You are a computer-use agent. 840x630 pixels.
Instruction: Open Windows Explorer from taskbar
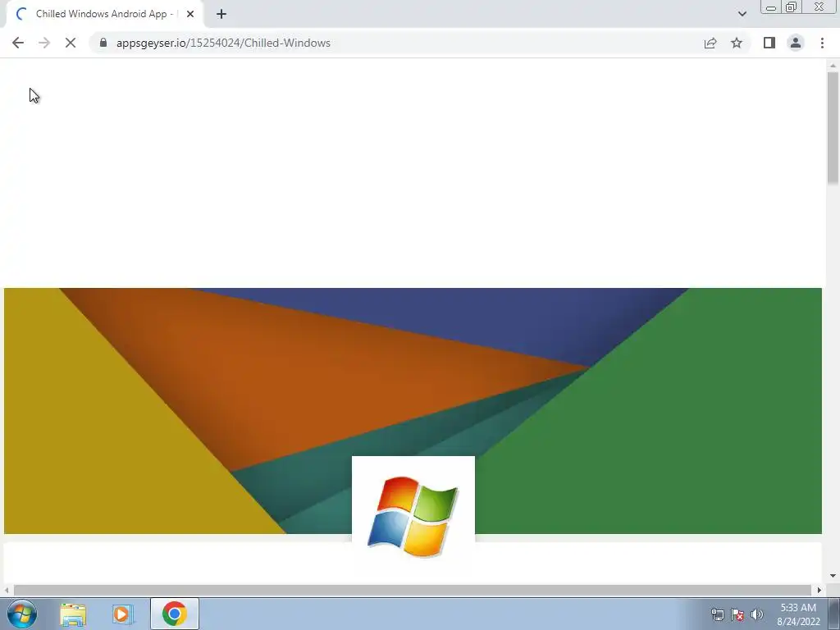(x=73, y=614)
